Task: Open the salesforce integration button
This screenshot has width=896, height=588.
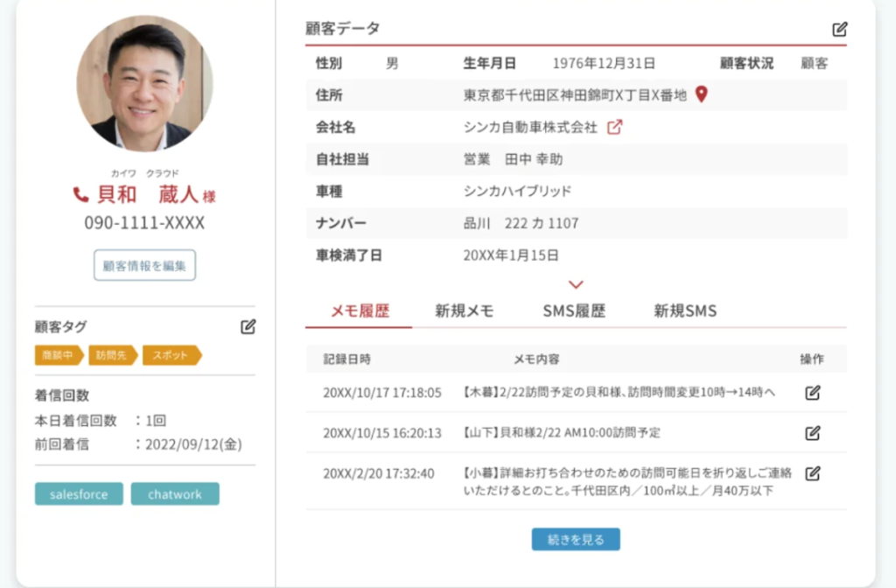Action: tap(79, 494)
